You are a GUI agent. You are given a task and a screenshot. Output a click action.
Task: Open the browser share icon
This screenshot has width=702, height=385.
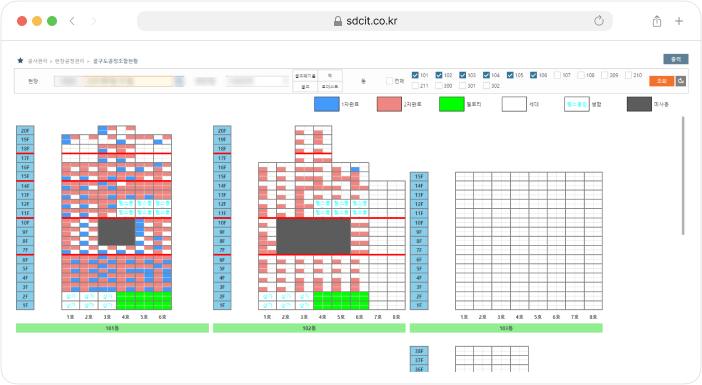657,21
